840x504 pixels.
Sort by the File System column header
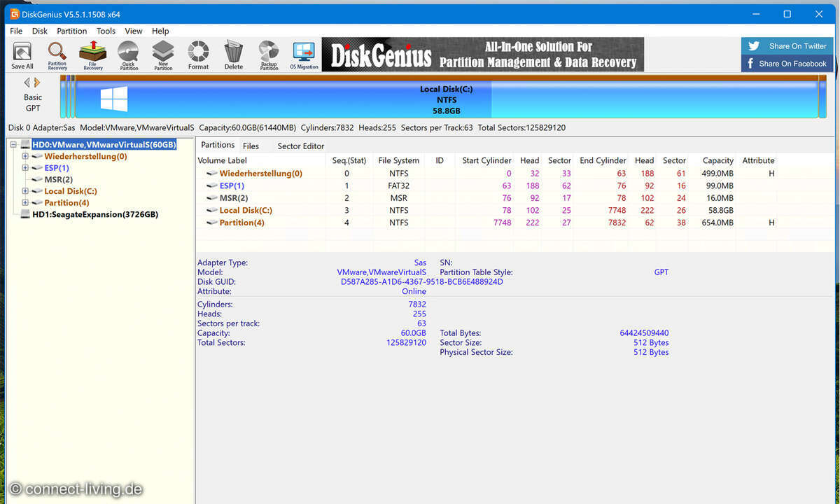[x=398, y=160]
